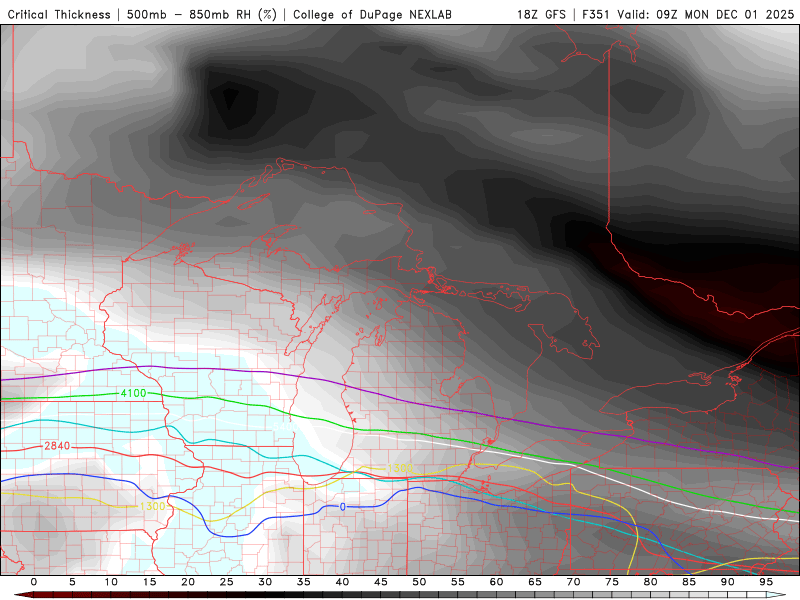Click the "55" tick on the color scale

(458, 582)
